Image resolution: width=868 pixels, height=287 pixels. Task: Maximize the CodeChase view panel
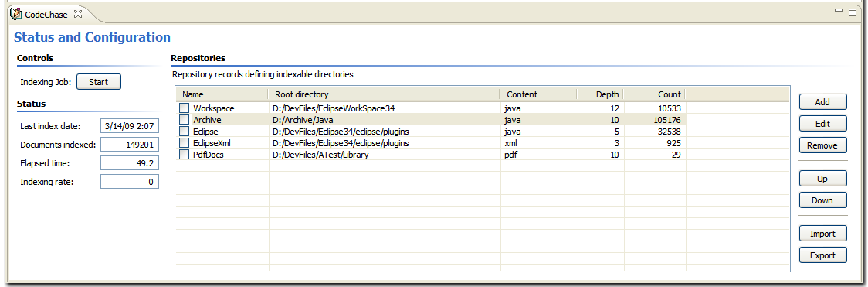click(852, 12)
